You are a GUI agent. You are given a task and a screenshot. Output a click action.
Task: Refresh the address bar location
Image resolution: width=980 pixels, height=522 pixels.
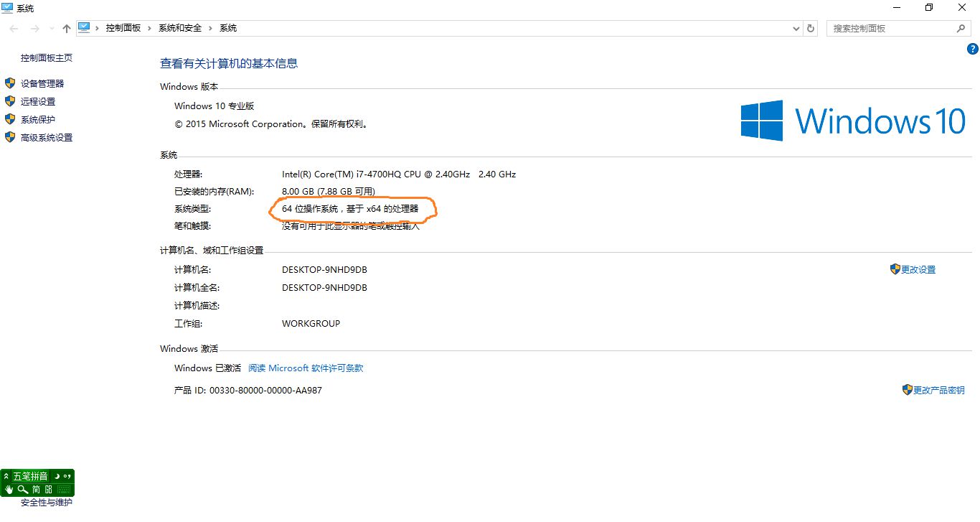[x=811, y=28]
